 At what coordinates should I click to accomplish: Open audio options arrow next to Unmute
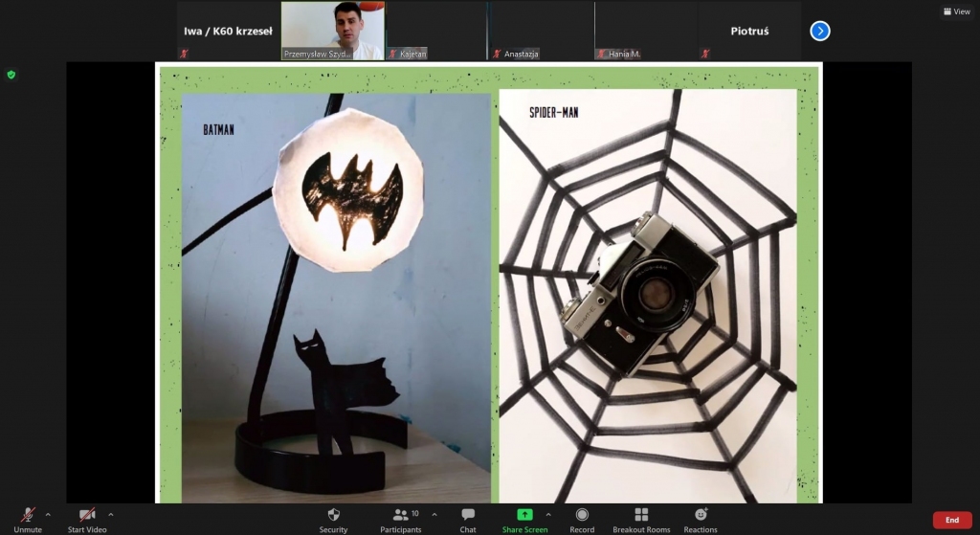pyautogui.click(x=48, y=515)
